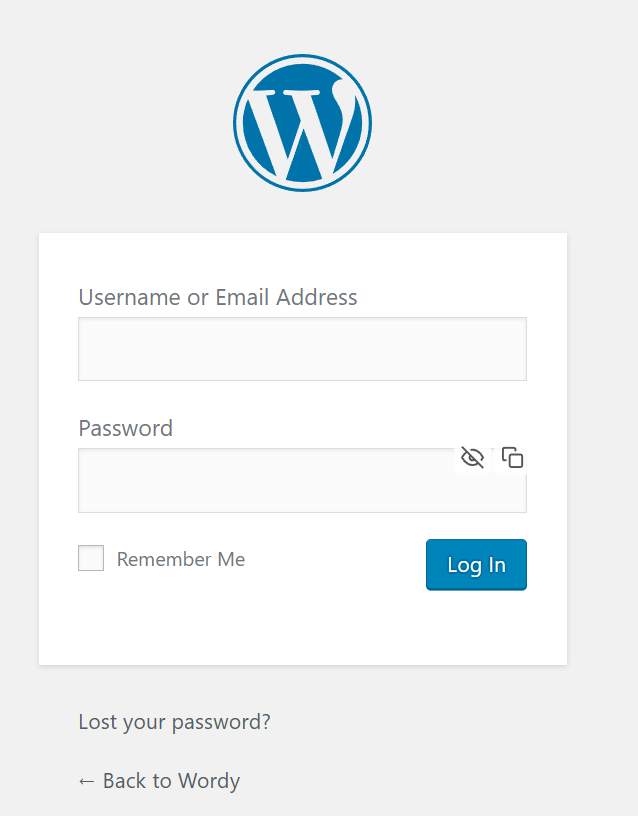Click the blue ring of the WordPress emblem

238,122
